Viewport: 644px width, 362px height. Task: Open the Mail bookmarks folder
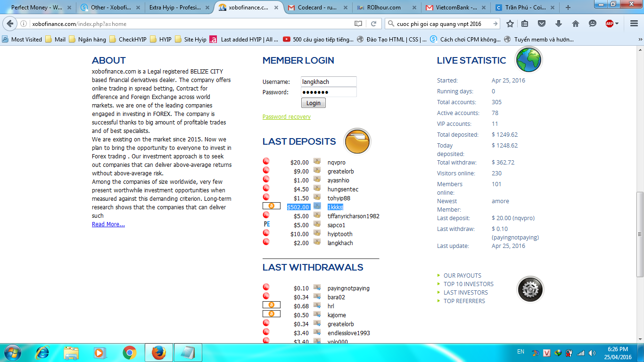pos(56,40)
